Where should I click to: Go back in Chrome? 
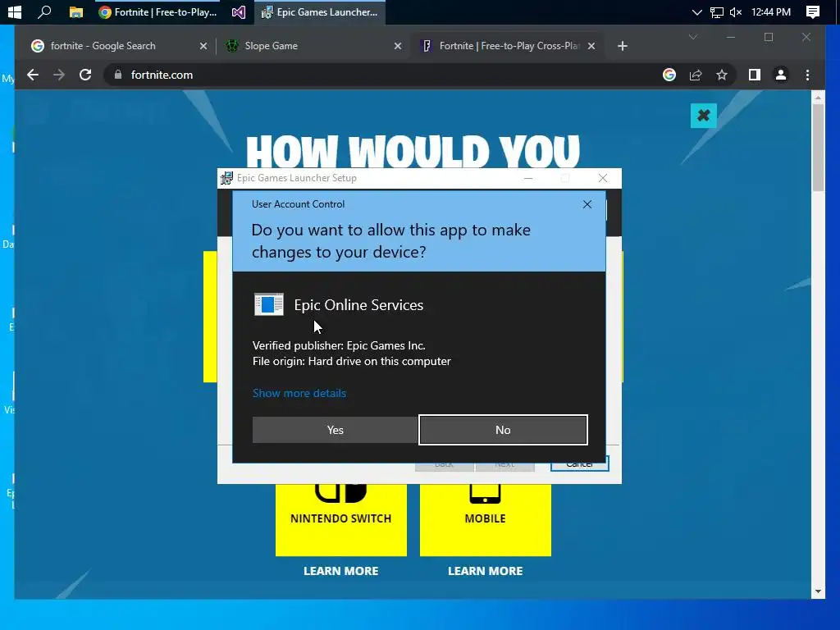click(x=33, y=75)
